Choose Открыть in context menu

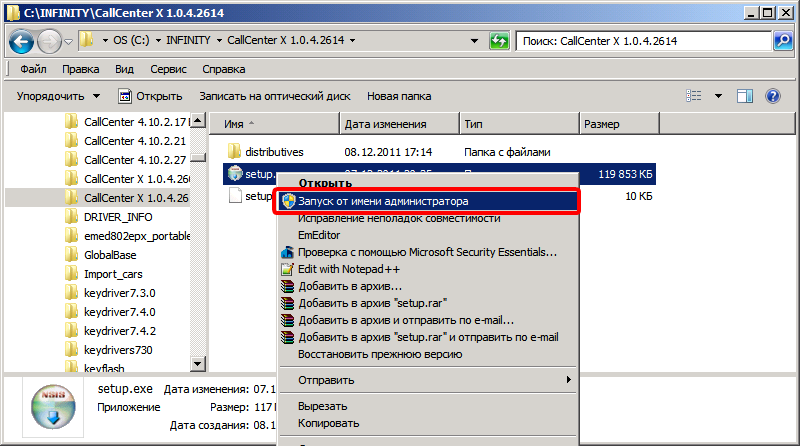[325, 183]
